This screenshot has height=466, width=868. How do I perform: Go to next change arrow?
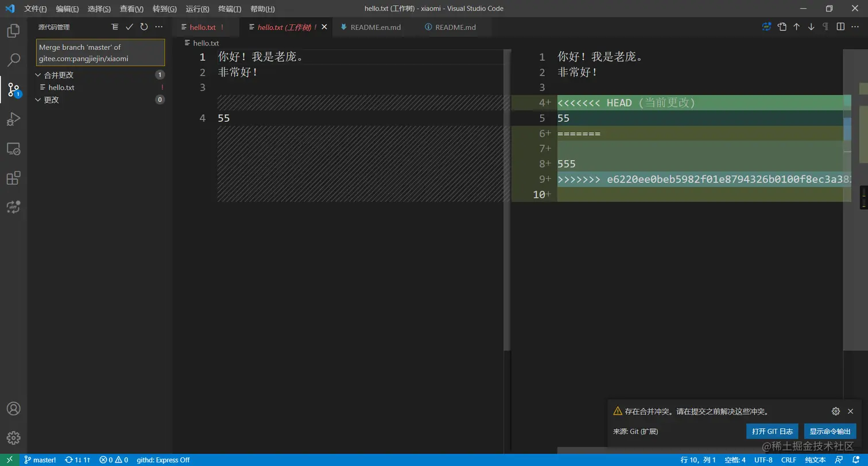click(811, 26)
